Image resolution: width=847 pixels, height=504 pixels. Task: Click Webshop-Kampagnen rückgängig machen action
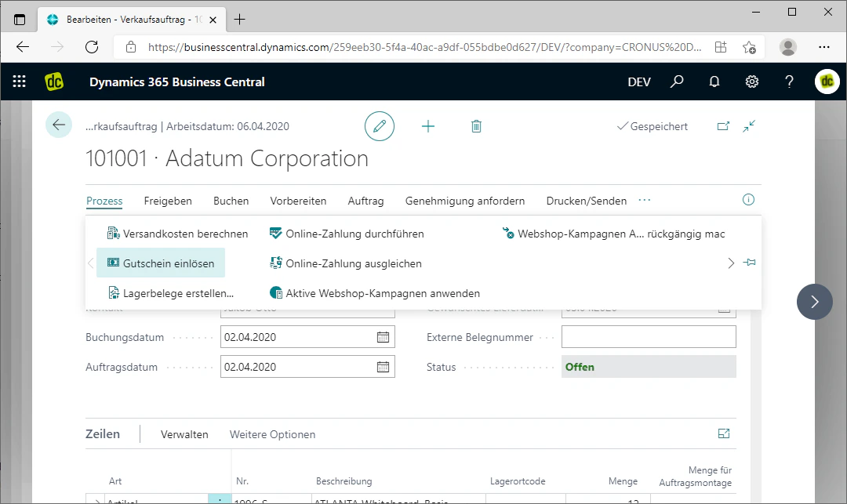click(613, 234)
